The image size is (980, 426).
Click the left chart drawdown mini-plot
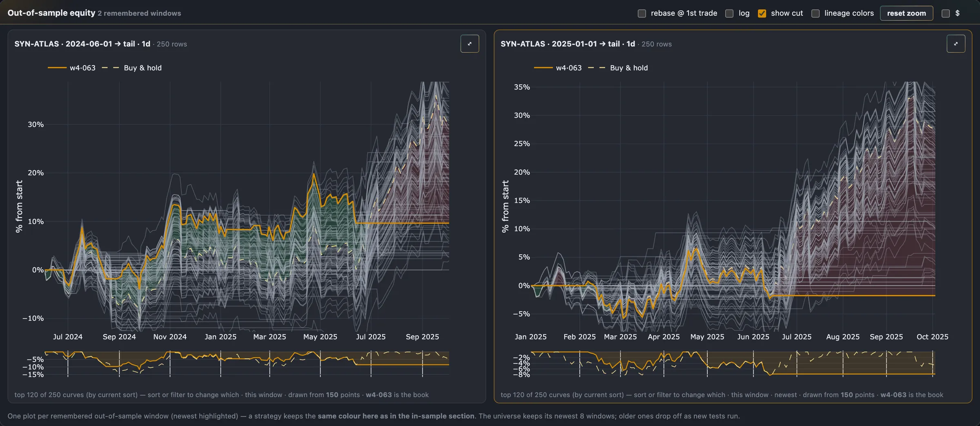point(247,363)
